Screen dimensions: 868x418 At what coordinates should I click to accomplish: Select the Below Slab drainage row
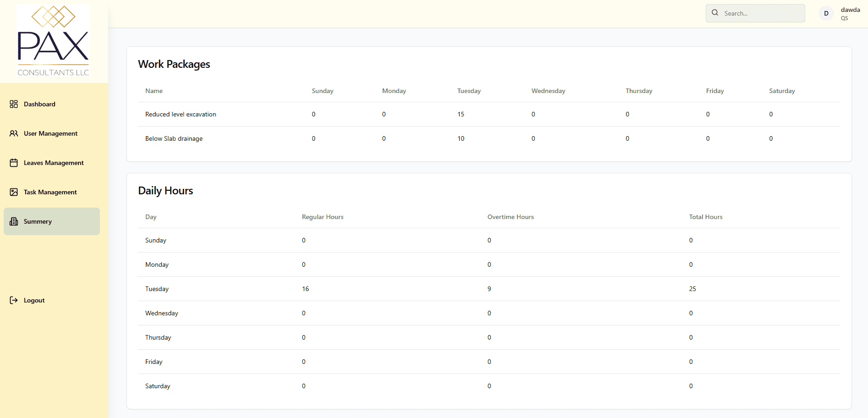pyautogui.click(x=489, y=138)
